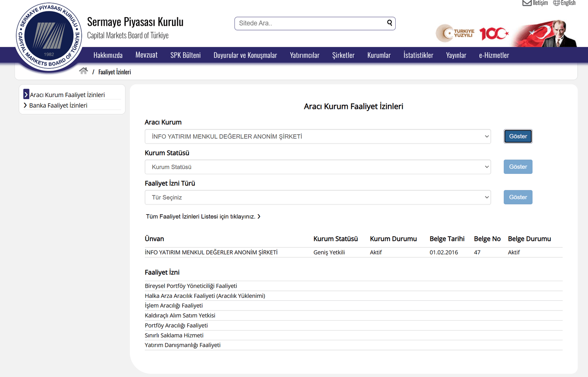Click the Türkiye Yüzyılı emblem
Image resolution: width=588 pixels, height=377 pixels.
(455, 33)
